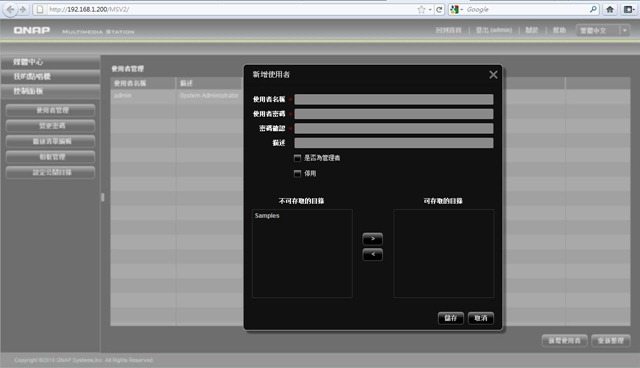
Task: Click the browser address bar
Action: (231, 9)
